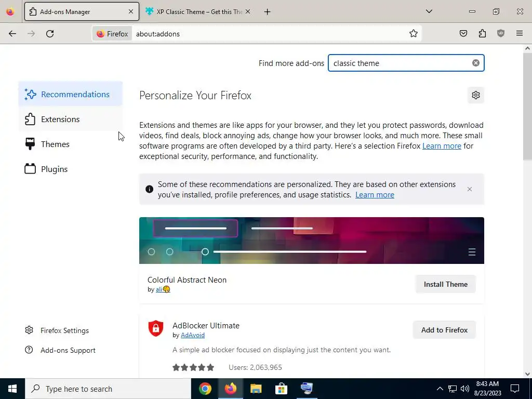The width and height of the screenshot is (532, 399).
Task: Bookmark this page with the star icon
Action: coord(413,34)
